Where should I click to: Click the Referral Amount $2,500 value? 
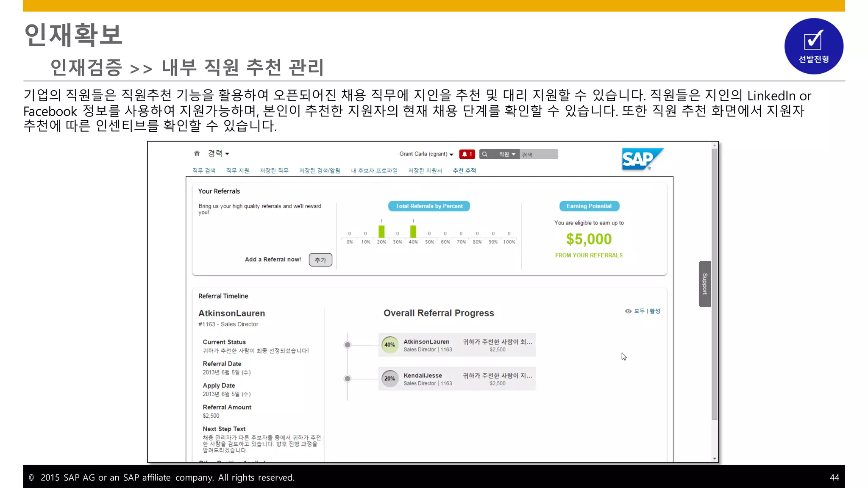pos(211,416)
